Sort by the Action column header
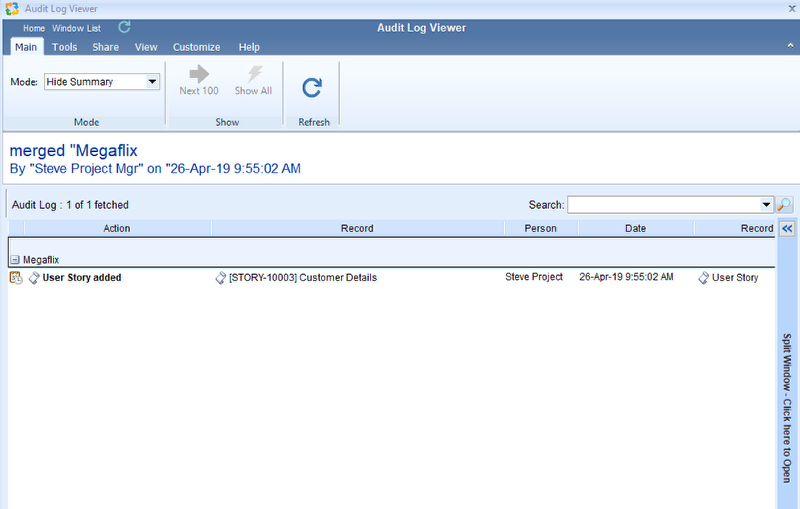This screenshot has width=800, height=509. point(117,228)
